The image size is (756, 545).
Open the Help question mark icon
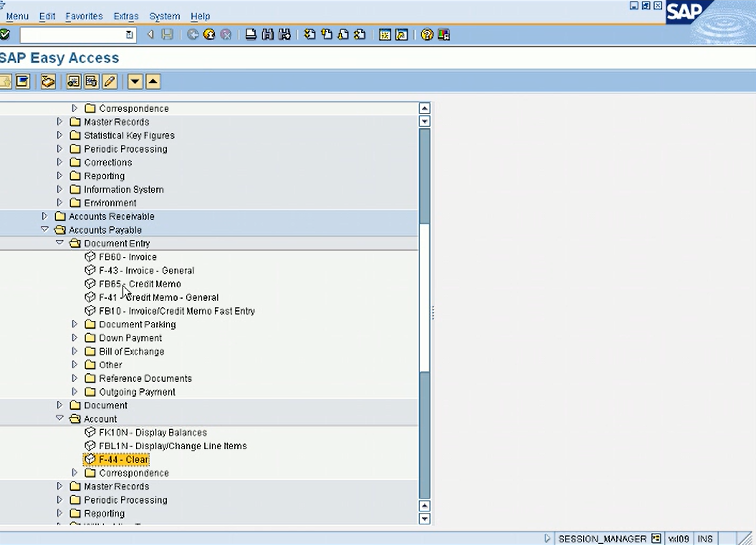pos(427,35)
